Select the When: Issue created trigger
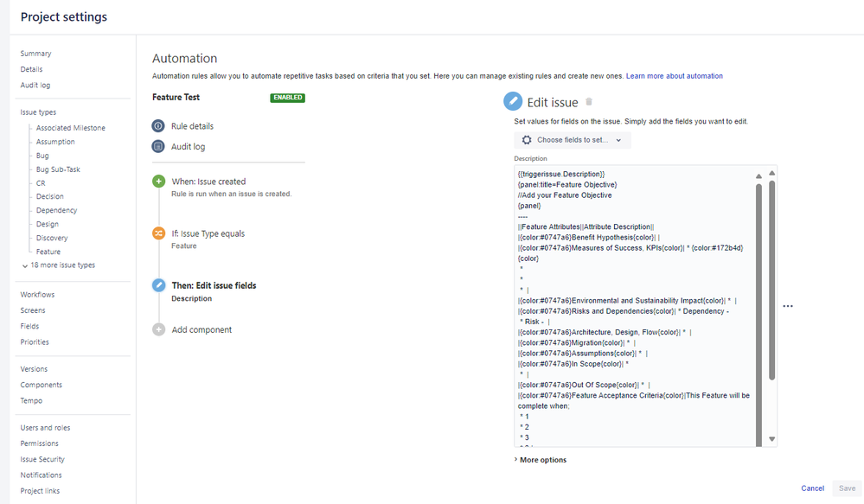This screenshot has height=504, width=864. (x=208, y=182)
